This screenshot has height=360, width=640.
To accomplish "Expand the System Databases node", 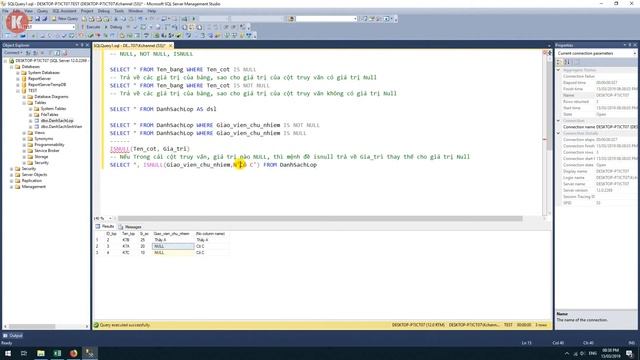I will [18, 73].
